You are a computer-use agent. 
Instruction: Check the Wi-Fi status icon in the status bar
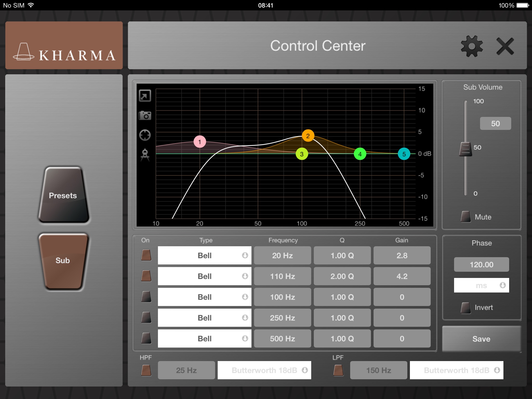click(x=31, y=5)
